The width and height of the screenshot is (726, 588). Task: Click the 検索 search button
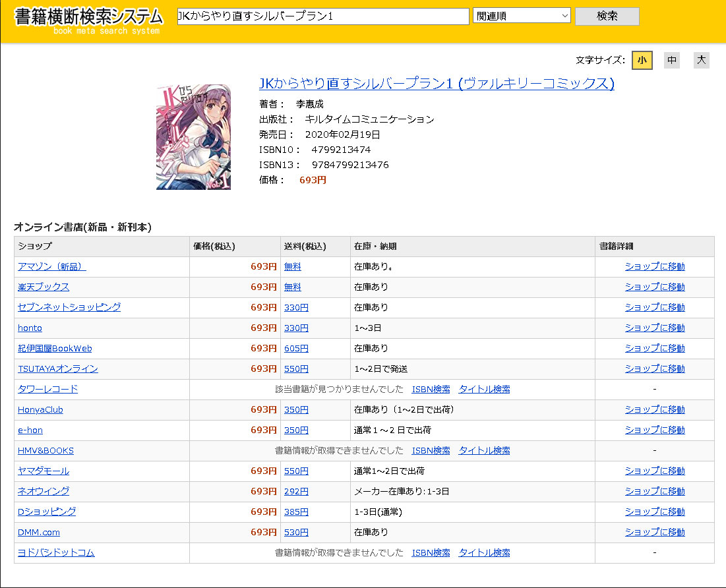[607, 16]
